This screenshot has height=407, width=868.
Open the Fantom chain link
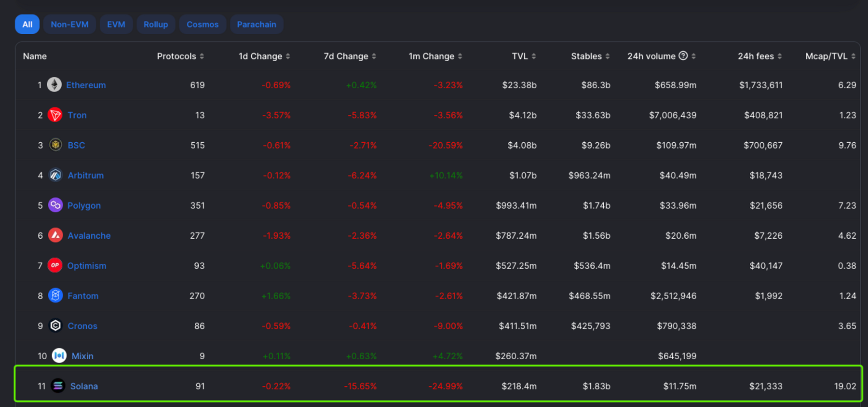83,296
